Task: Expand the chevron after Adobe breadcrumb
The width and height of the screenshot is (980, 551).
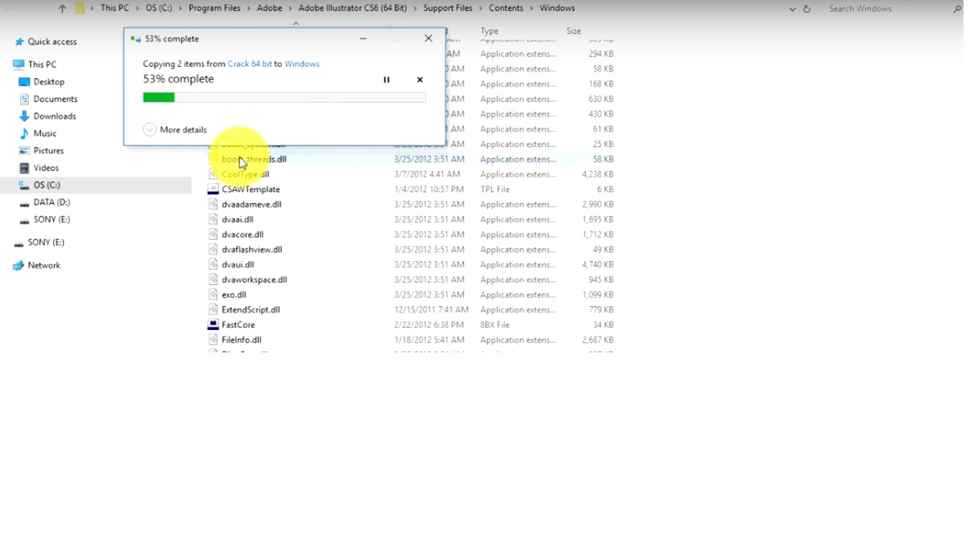Action: 291,9
